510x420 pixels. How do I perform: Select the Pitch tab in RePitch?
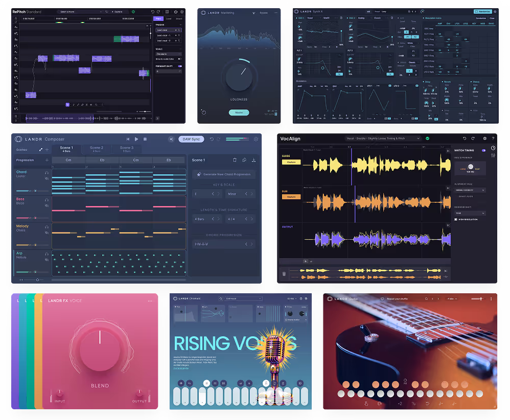pyautogui.click(x=158, y=19)
